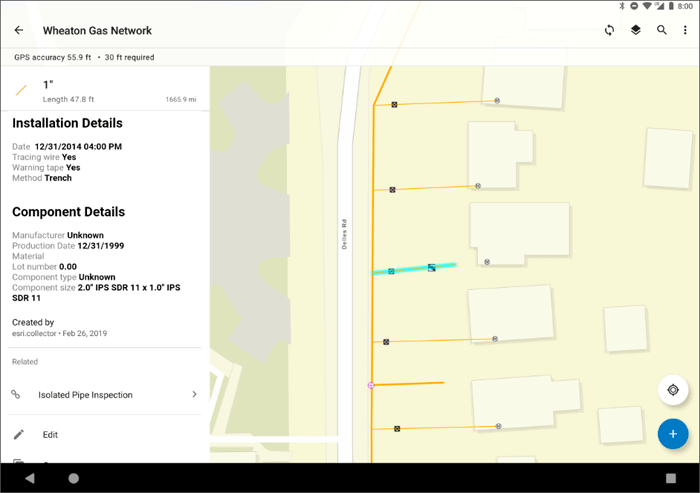Image resolution: width=700 pixels, height=493 pixels.
Task: Tap the valve symbol on the bottom service line
Action: coord(397,429)
